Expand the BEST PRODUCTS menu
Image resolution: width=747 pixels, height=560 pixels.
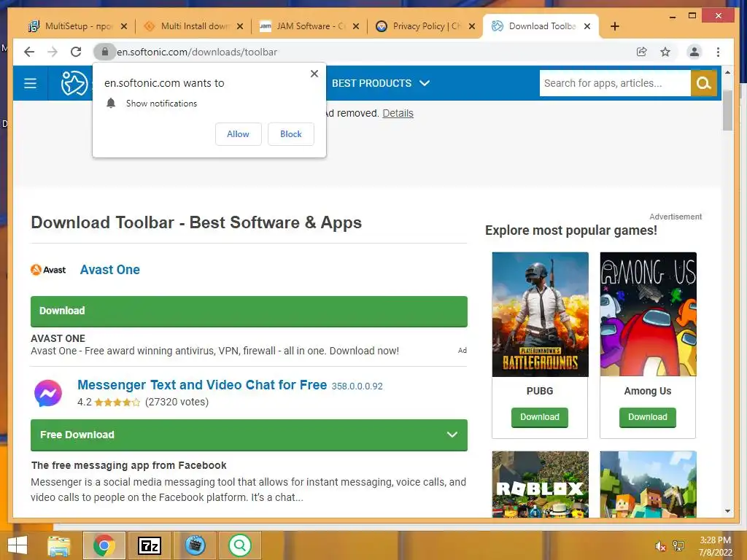(381, 83)
